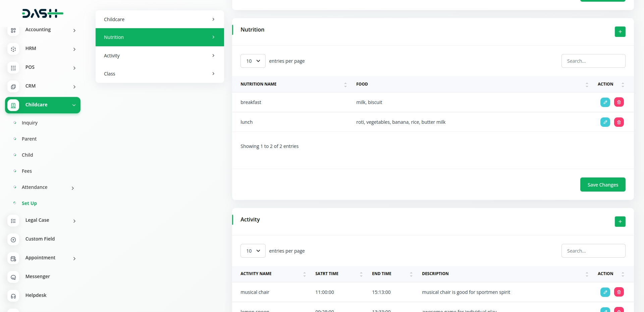The height and width of the screenshot is (312, 644).
Task: Delete the breakfast nutrition entry
Action: [x=619, y=102]
